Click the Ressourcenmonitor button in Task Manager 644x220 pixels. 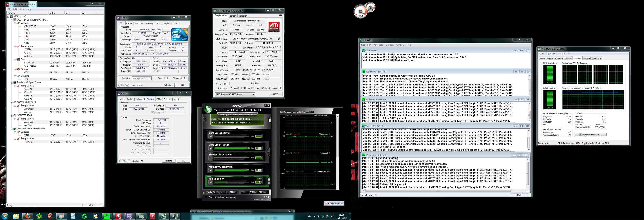point(590,135)
